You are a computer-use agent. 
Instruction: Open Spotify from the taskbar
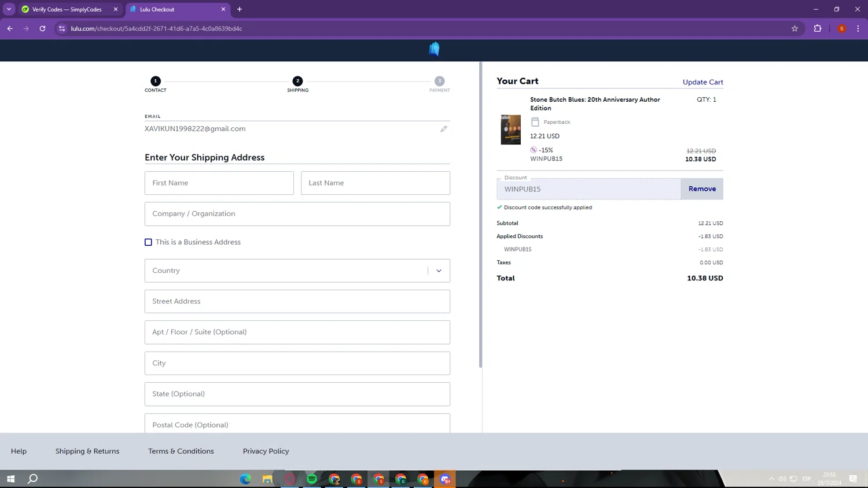(x=312, y=479)
